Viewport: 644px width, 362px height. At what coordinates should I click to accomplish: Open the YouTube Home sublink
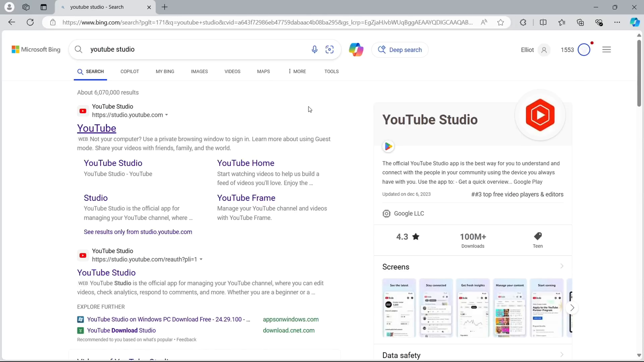tap(246, 163)
